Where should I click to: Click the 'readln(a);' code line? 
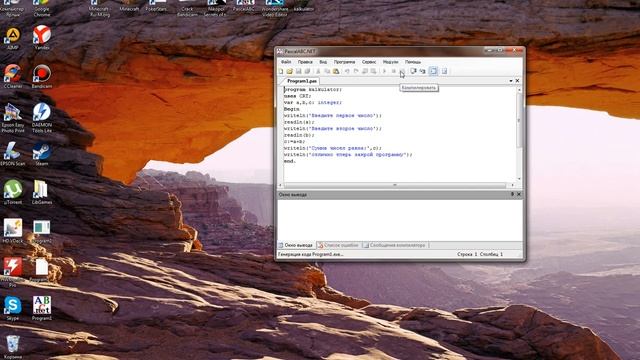click(x=299, y=122)
